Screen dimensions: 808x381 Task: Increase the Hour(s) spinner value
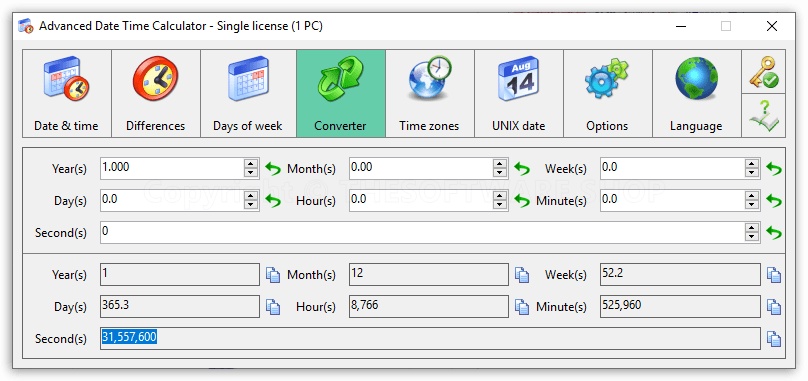coord(500,196)
